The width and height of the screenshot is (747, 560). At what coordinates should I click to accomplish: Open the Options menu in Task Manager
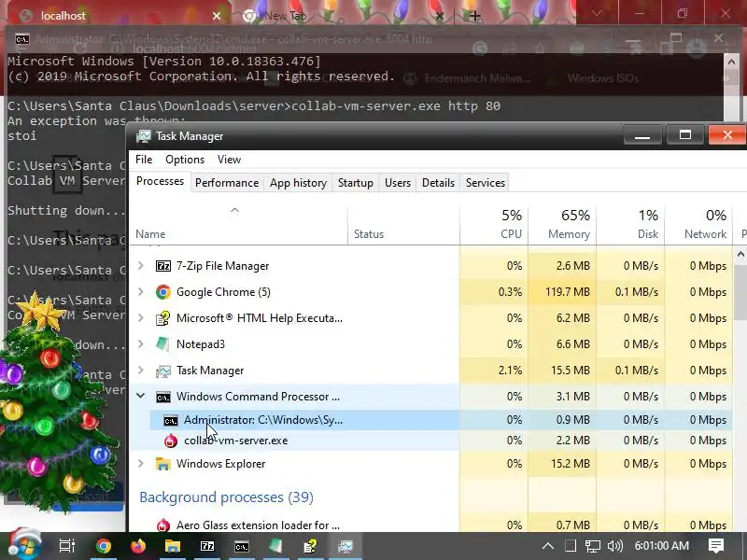[185, 160]
